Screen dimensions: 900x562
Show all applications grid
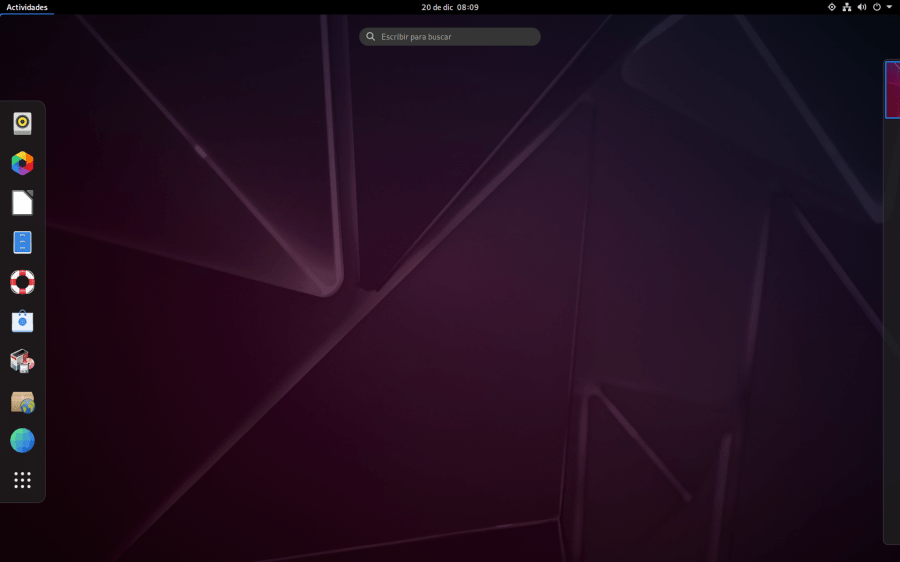tap(22, 481)
